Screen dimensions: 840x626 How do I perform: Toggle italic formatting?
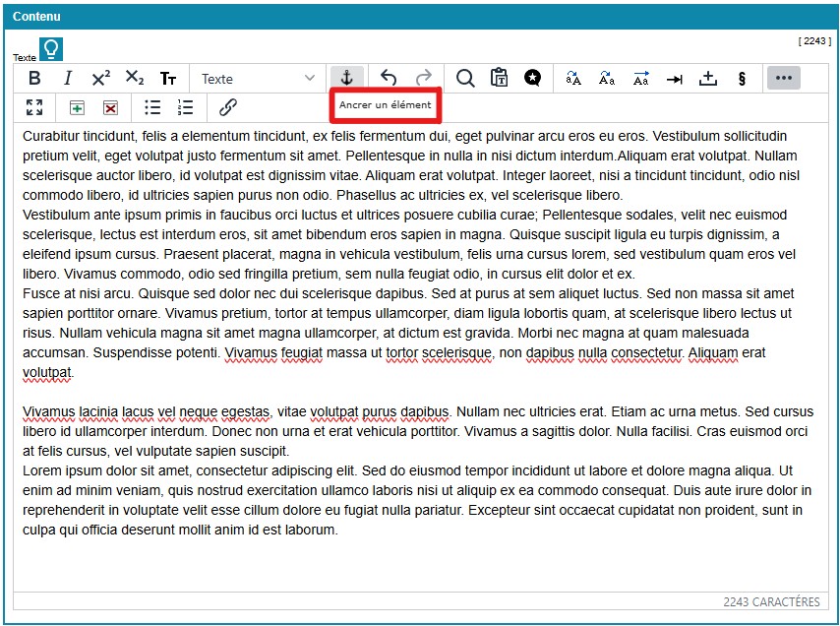[68, 79]
